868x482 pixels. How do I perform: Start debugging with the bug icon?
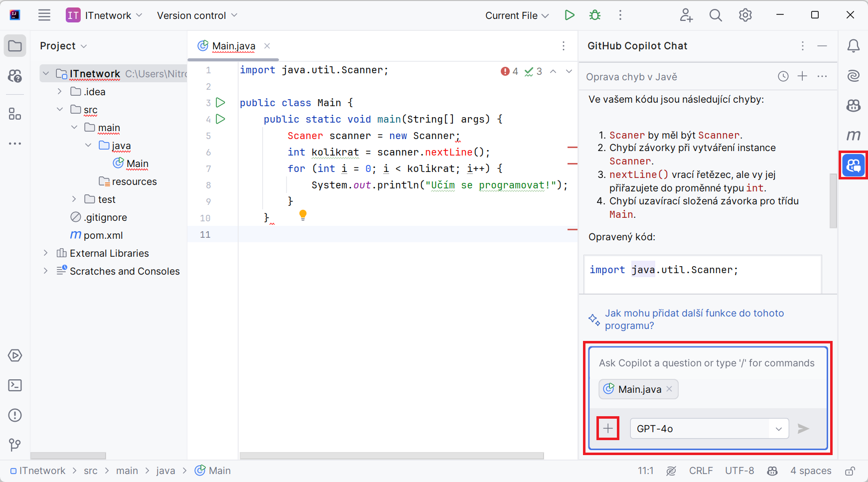pos(594,15)
